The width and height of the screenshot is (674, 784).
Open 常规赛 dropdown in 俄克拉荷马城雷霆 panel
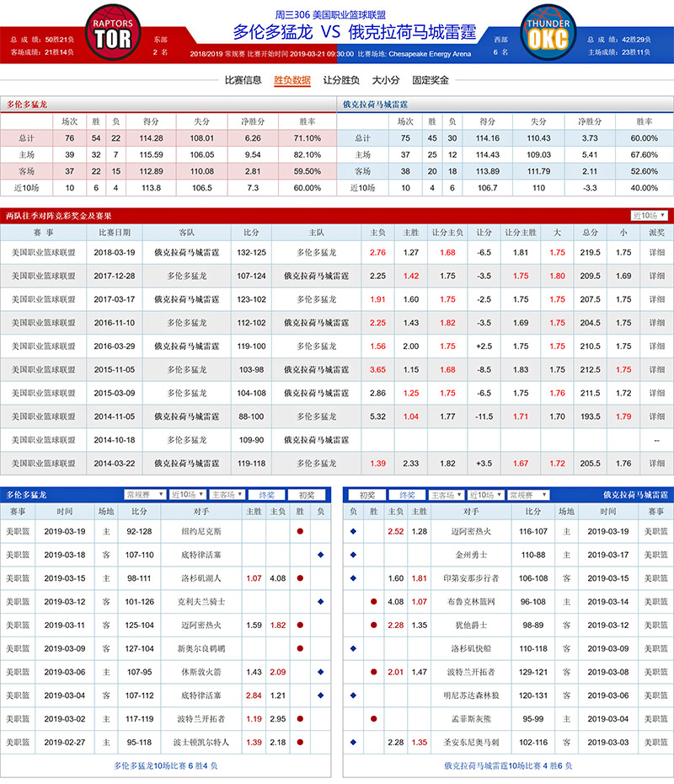[x=528, y=495]
